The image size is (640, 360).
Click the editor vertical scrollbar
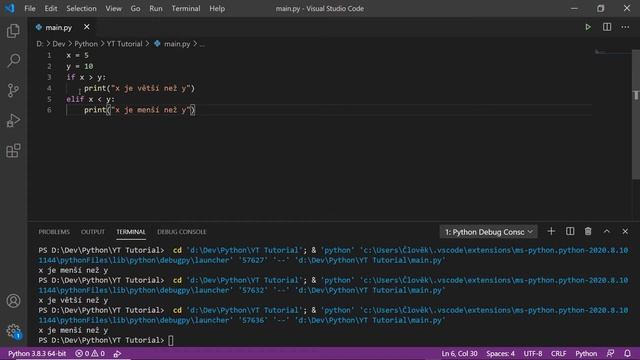tap(636, 114)
